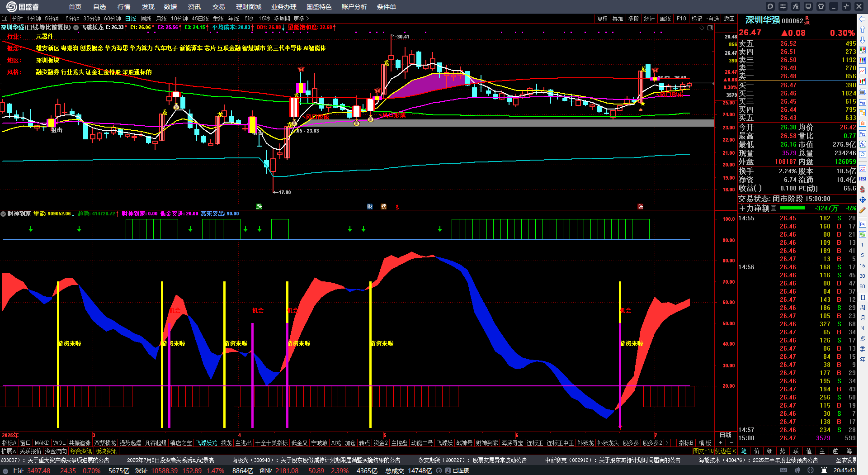Open the 账户分析 menu
The width and height of the screenshot is (868, 475).
[354, 7]
